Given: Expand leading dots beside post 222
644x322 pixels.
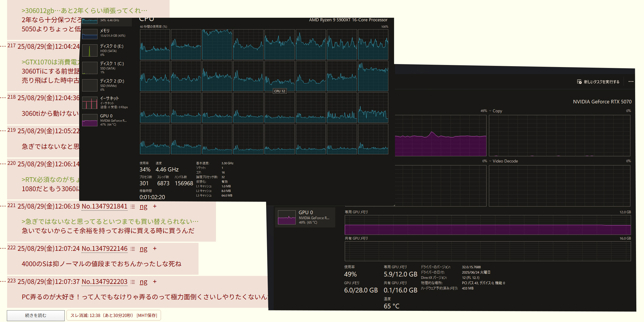Looking at the screenshot, I should [x=3, y=249].
